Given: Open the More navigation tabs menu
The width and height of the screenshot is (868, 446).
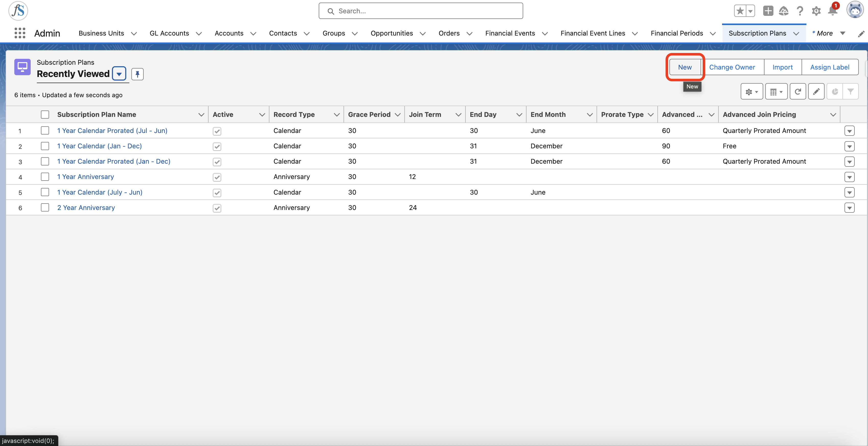Looking at the screenshot, I should tap(829, 33).
